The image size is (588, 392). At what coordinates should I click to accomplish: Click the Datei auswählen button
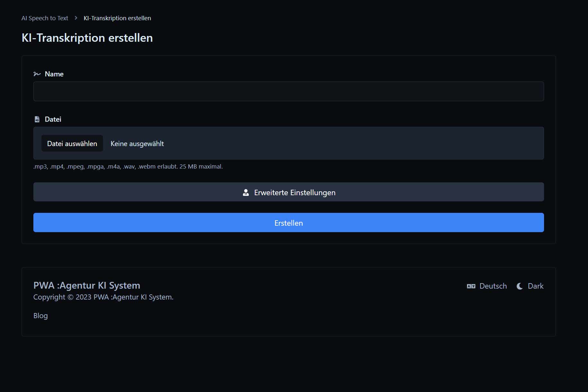pos(72,144)
